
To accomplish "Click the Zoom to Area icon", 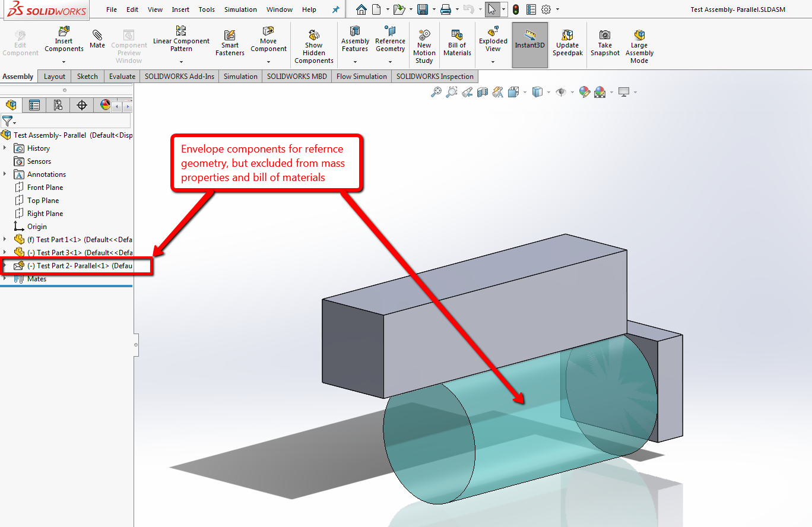I will [452, 92].
